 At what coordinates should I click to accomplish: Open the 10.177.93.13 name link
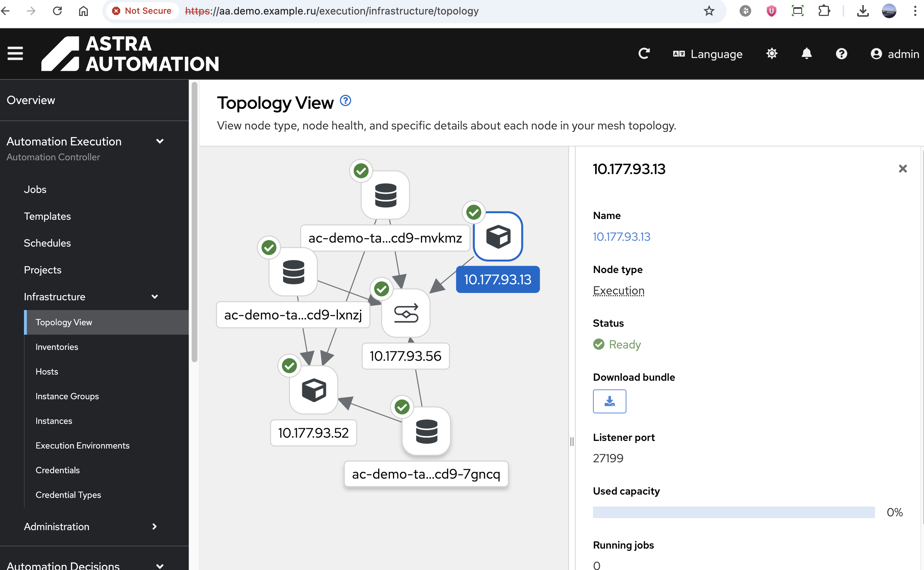[x=621, y=237]
